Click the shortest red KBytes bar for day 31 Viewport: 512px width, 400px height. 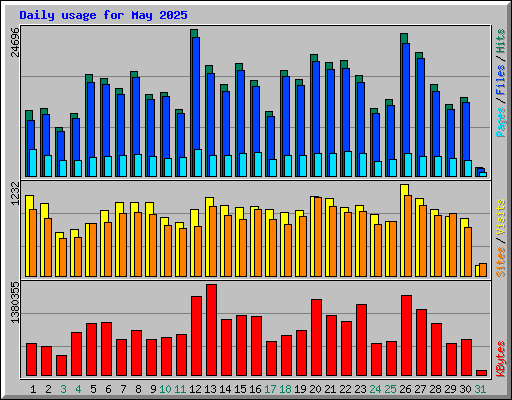pyautogui.click(x=481, y=373)
